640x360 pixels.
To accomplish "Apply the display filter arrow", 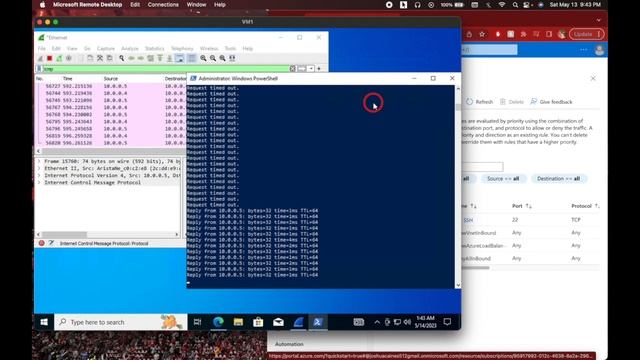I will (x=302, y=69).
